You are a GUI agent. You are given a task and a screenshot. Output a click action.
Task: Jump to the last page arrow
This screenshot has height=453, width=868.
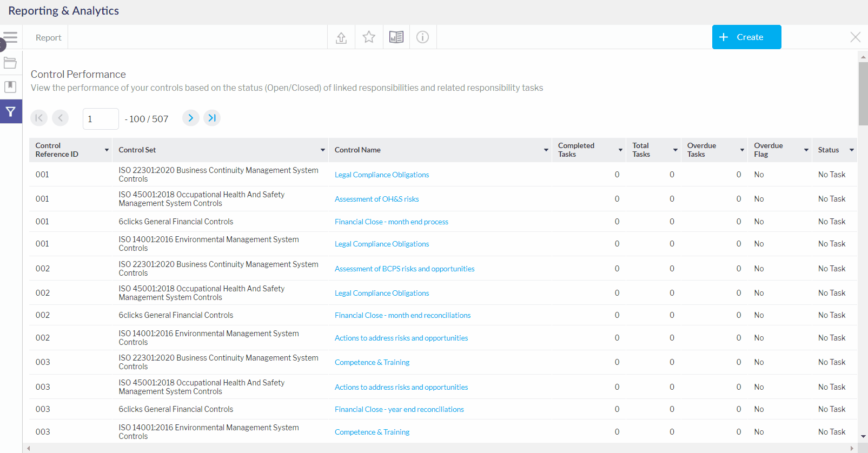coord(212,118)
